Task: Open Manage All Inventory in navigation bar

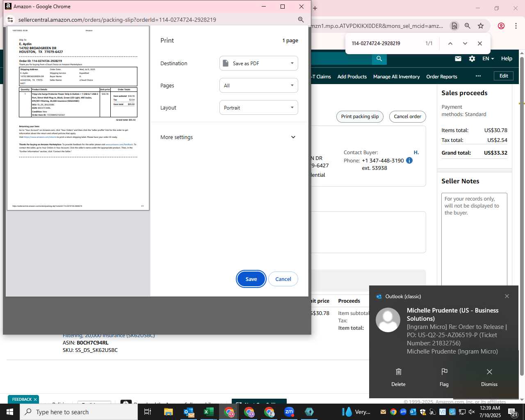Action: (x=396, y=77)
